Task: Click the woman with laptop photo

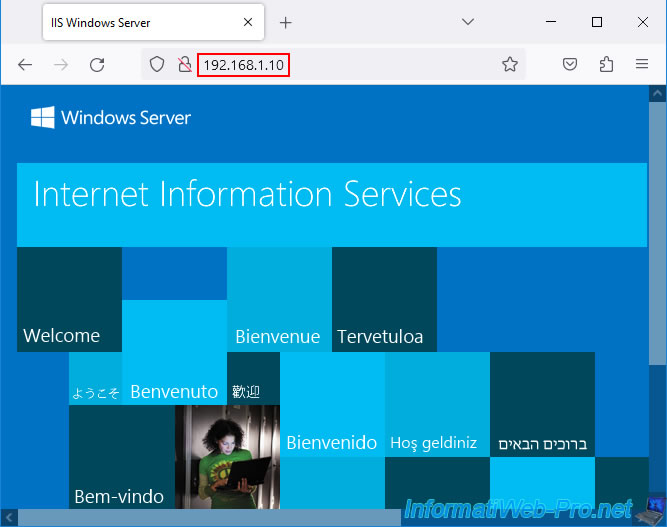Action: [227, 457]
